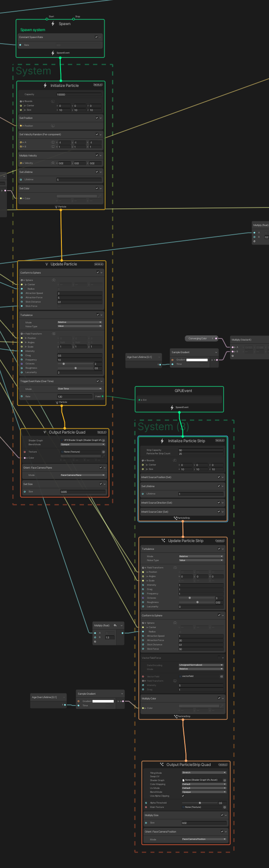Viewport: 269px width, 868px height.
Task: Click the WORLD space badge on Update Particle
Action: pos(99,264)
